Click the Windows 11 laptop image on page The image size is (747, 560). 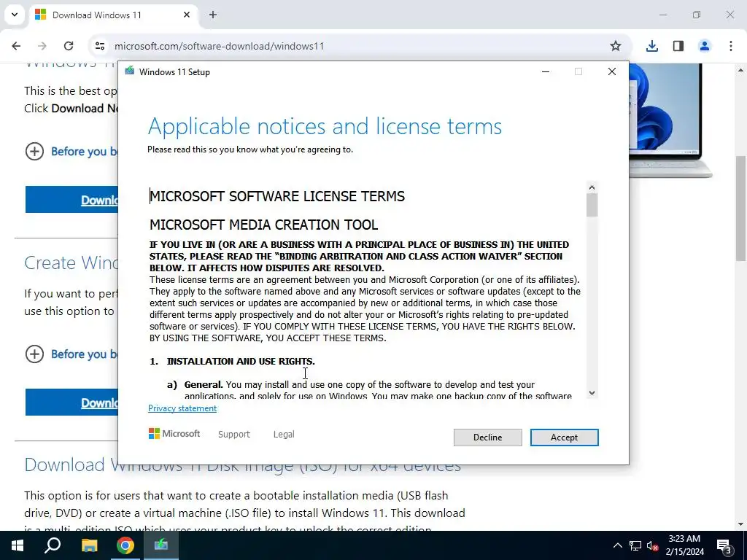[x=670, y=120]
